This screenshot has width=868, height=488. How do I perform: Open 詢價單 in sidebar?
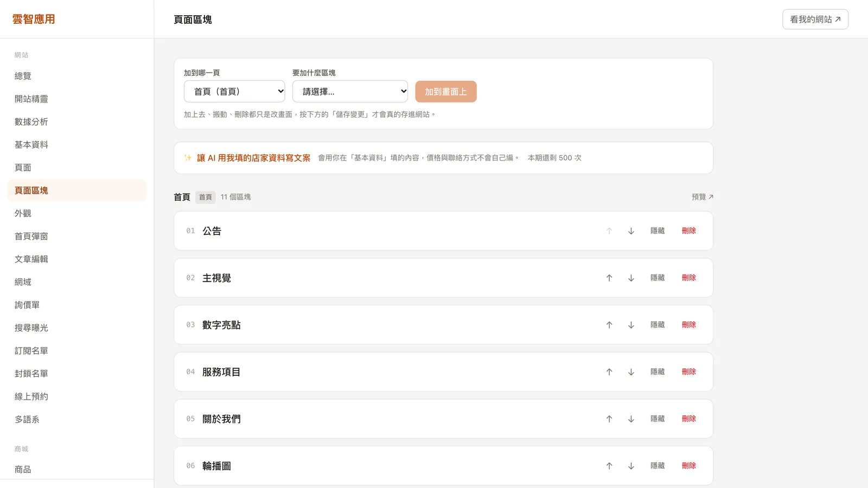click(x=77, y=305)
